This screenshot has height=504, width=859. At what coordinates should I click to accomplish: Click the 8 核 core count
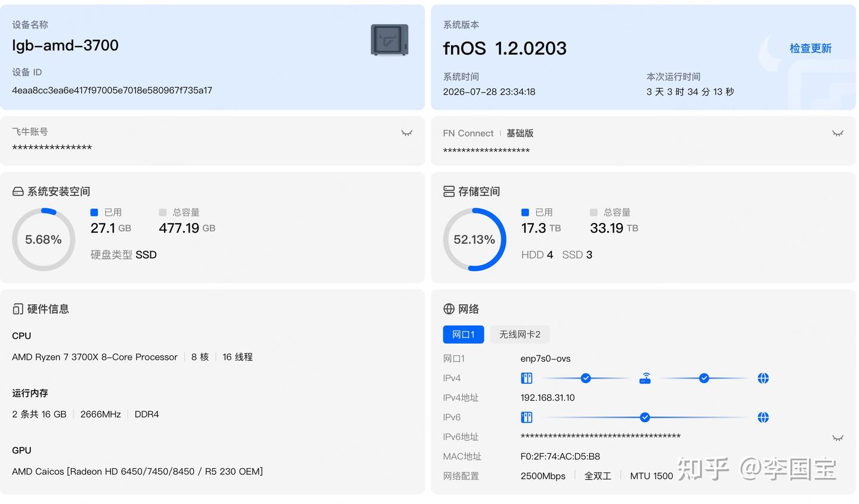[200, 357]
